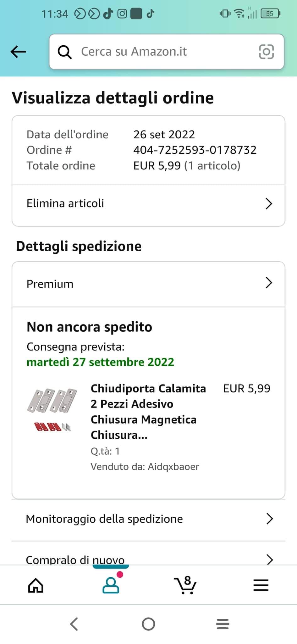
Task: Type in Cerca su Amazon.it field
Action: [163, 52]
